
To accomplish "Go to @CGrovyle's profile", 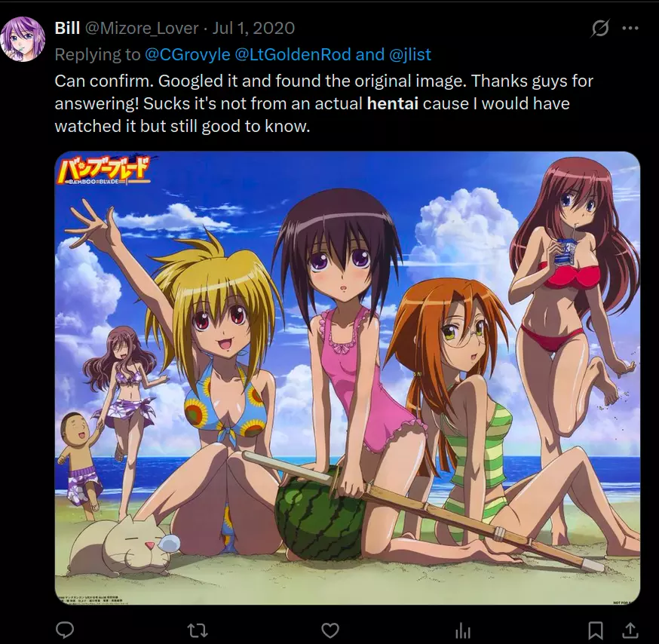I will [x=188, y=54].
